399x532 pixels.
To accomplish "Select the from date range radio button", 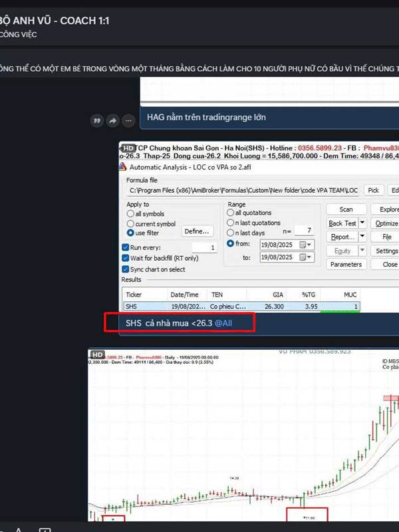I will (230, 243).
